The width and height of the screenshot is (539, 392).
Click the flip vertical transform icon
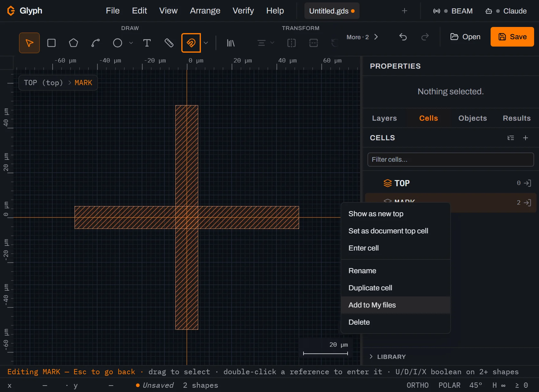click(314, 43)
